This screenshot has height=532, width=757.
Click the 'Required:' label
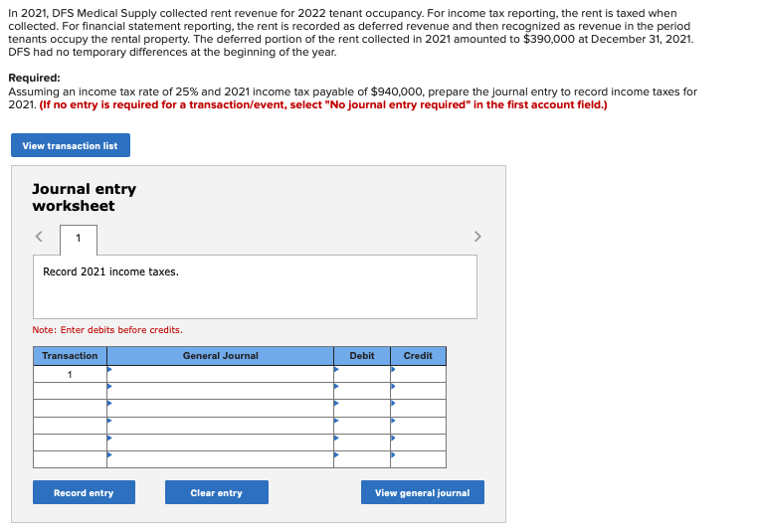coord(34,78)
